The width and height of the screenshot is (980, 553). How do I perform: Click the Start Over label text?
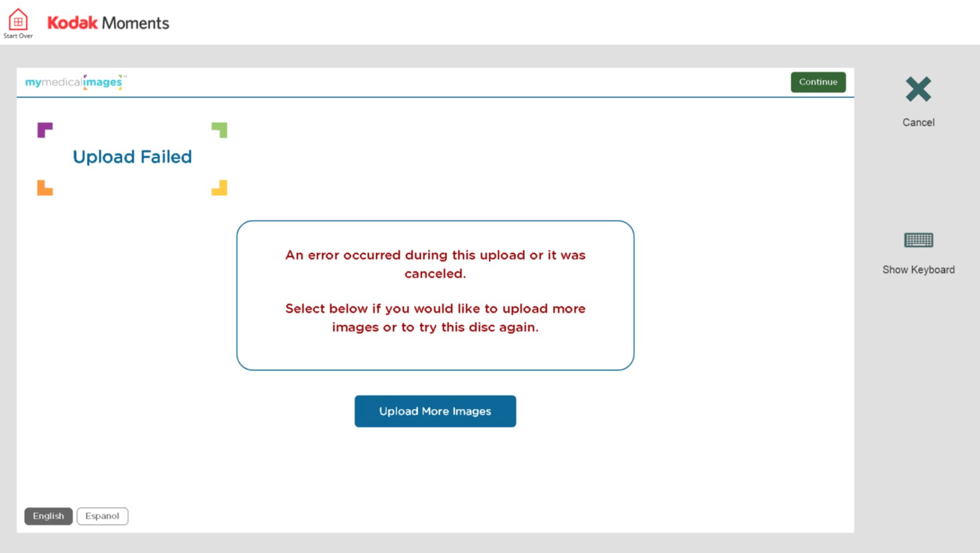point(18,36)
